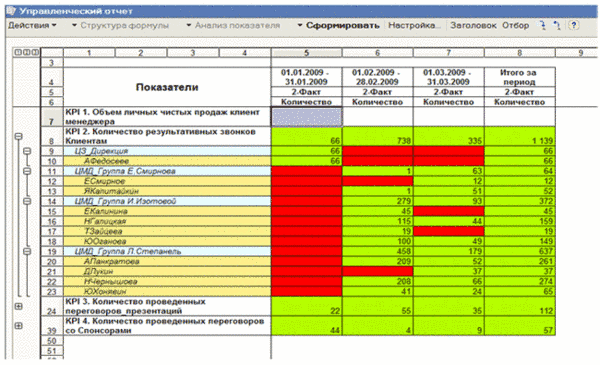The image size is (600, 365).
Task: Select the ЕКалинина row label
Action: pyautogui.click(x=167, y=211)
